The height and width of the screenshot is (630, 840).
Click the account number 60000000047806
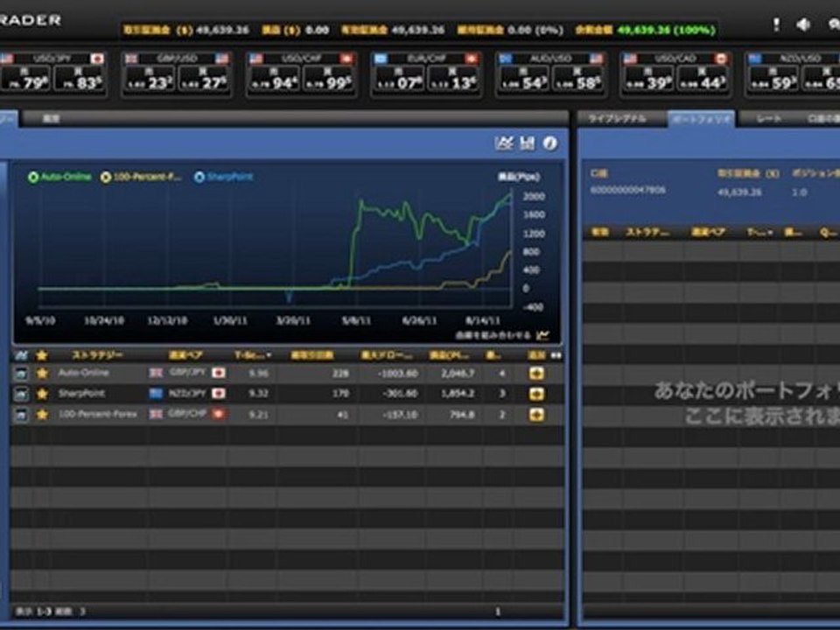(x=628, y=190)
